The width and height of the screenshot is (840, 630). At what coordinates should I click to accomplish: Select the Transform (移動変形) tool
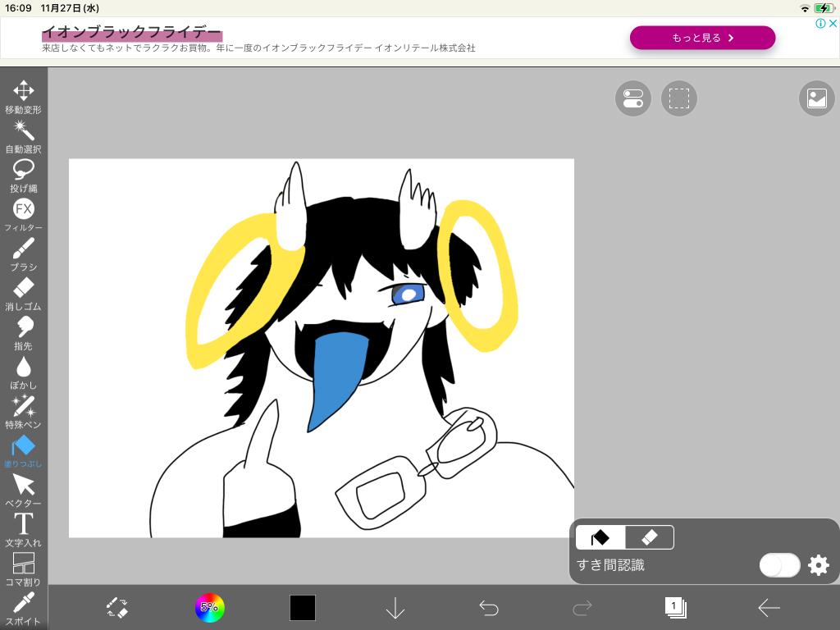point(23,95)
